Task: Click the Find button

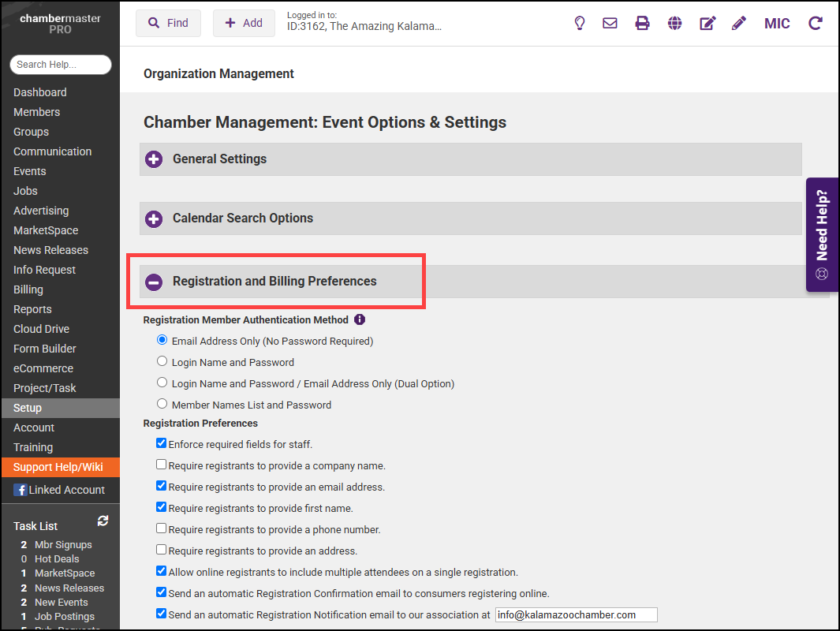Action: point(168,24)
